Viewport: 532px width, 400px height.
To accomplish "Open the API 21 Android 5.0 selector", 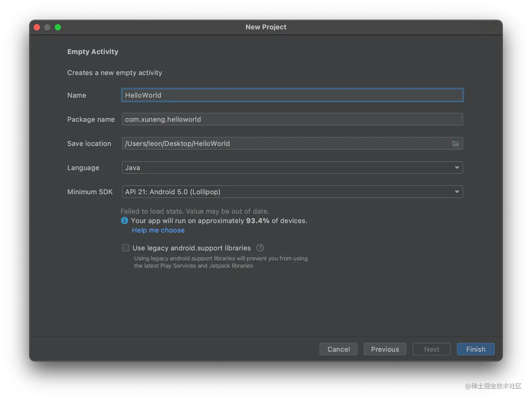I will click(292, 192).
